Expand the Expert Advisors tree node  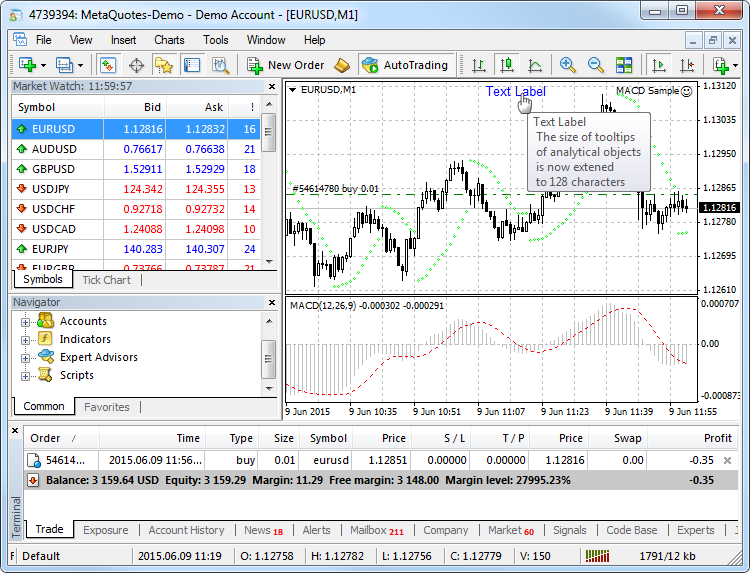(25, 357)
